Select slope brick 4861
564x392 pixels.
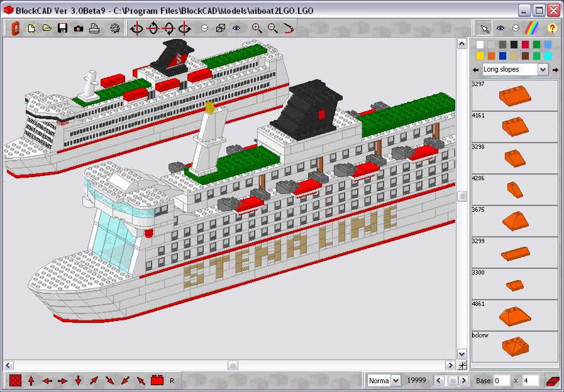coord(514,315)
